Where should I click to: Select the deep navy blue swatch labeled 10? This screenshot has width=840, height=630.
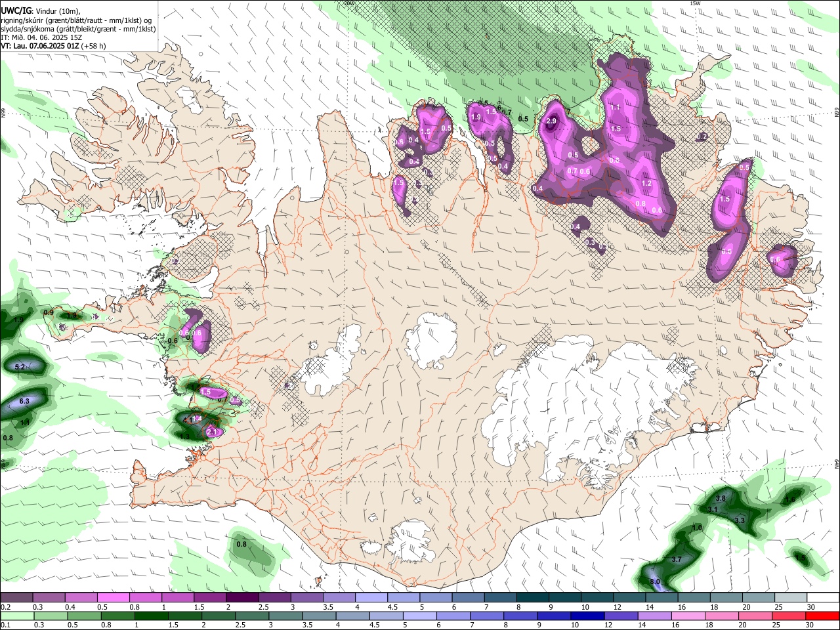[x=587, y=616]
